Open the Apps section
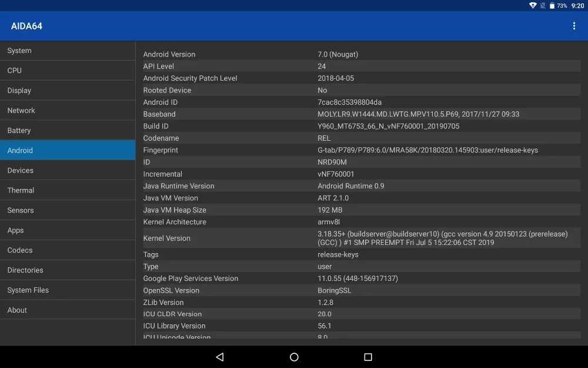The width and height of the screenshot is (588, 368). pyautogui.click(x=68, y=230)
